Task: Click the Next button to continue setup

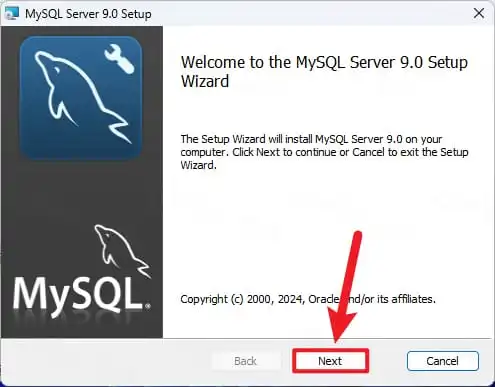Action: [330, 361]
